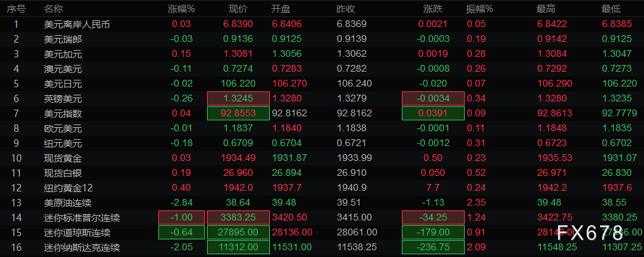Click the 现价 column header
This screenshot has height=257, width=644.
click(x=238, y=9)
